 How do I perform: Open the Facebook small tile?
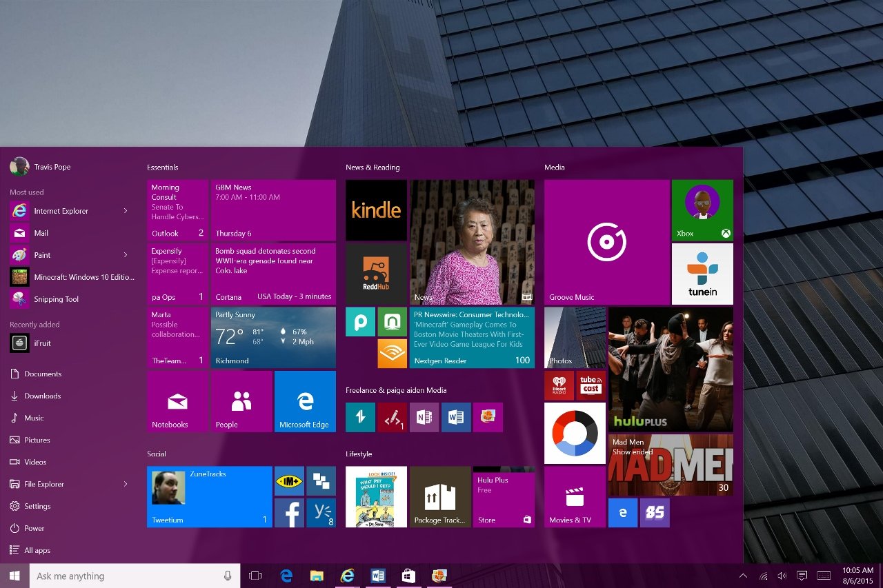(x=289, y=513)
